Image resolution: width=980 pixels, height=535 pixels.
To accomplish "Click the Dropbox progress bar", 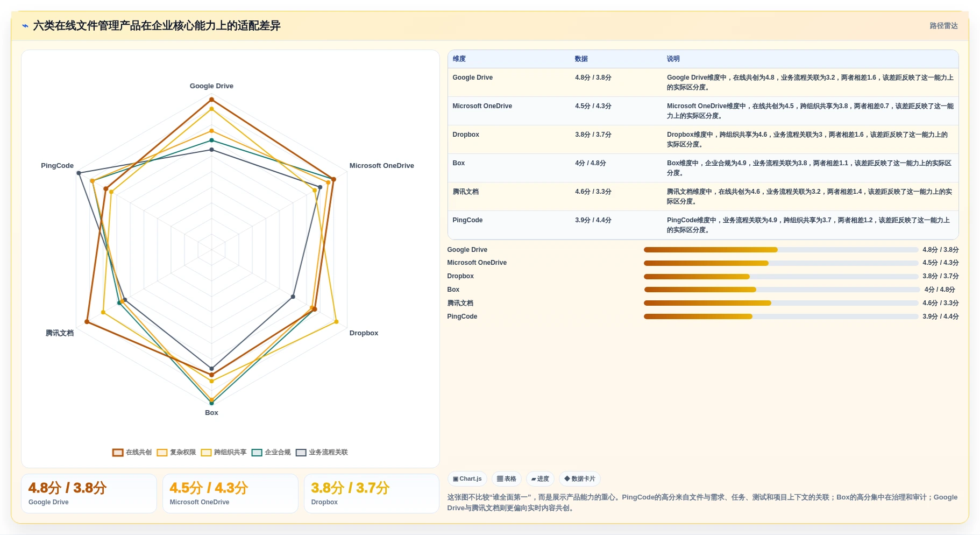I will tap(781, 277).
